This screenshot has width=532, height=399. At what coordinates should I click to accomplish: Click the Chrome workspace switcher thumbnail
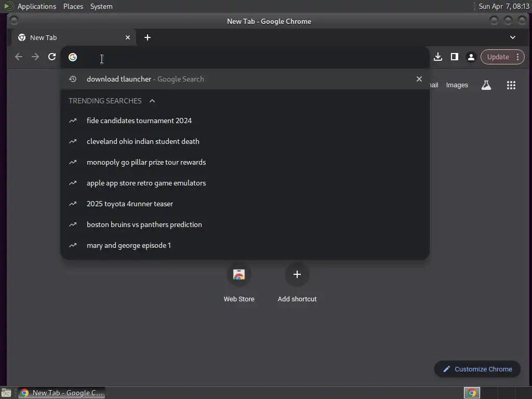(472, 393)
